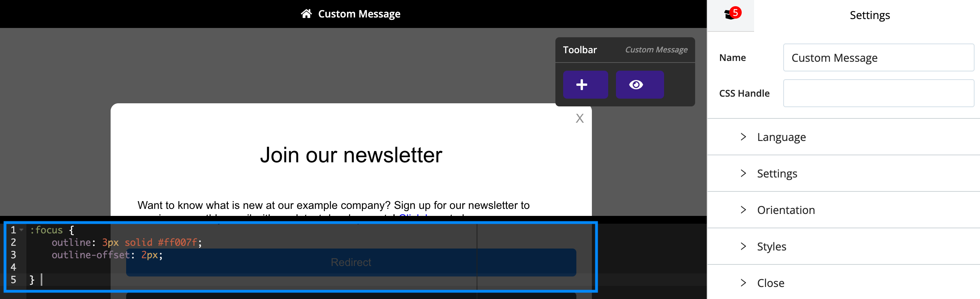
Task: Click the Redirect button in popup
Action: (x=351, y=262)
